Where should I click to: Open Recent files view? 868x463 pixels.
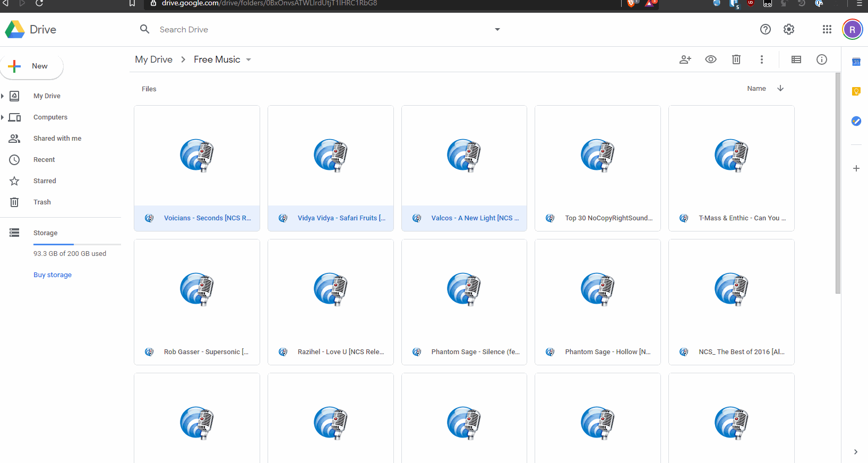[44, 160]
